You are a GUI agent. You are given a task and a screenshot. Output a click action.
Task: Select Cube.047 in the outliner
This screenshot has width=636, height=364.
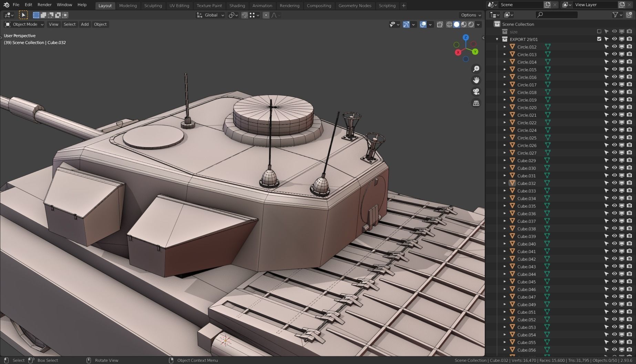coord(526,297)
